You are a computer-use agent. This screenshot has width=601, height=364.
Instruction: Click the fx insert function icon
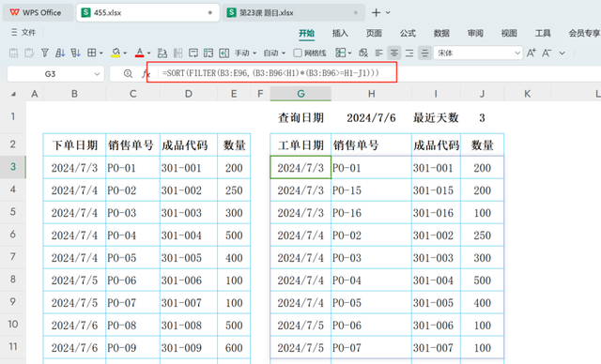pyautogui.click(x=146, y=74)
